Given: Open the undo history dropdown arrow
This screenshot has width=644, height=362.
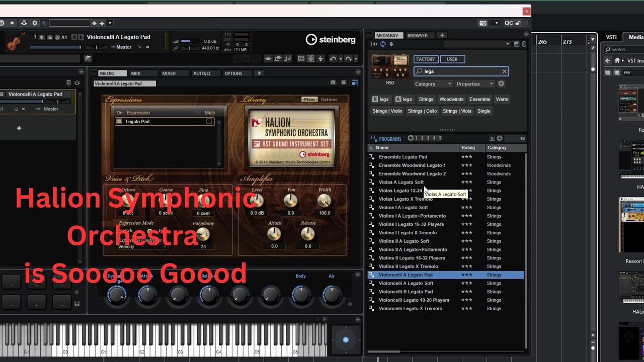Looking at the screenshot, I should coord(340,59).
